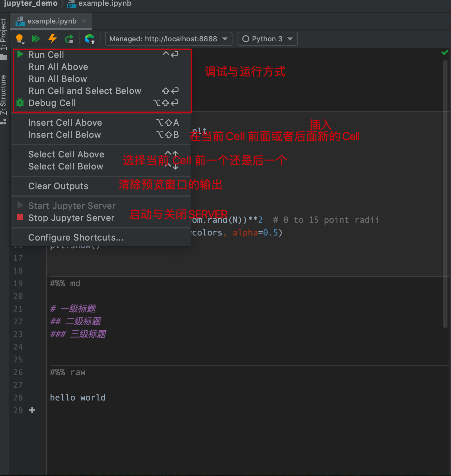Choose Insert Cell Above
The image size is (451, 476).
click(x=101, y=122)
